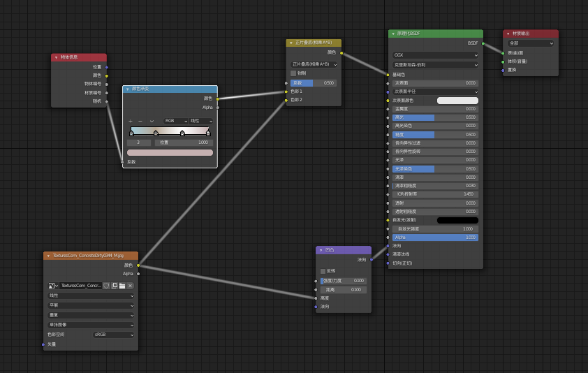
Task: Click the fake user shield icon
Action: coord(106,286)
